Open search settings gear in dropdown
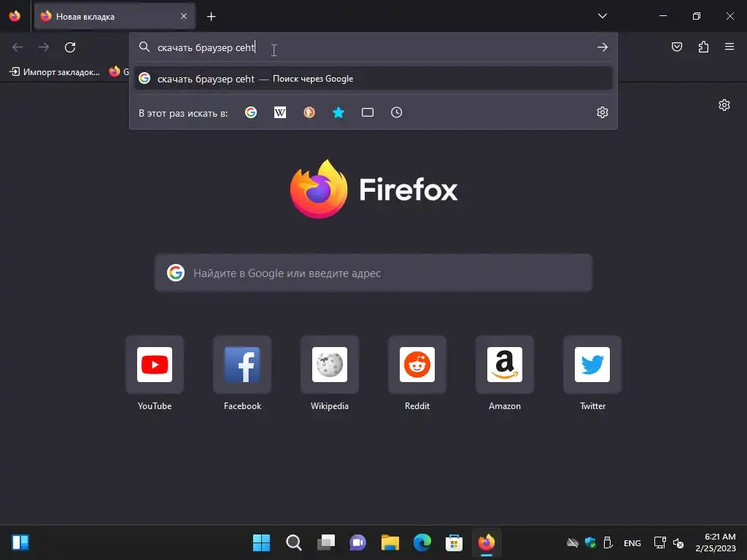 coord(602,112)
